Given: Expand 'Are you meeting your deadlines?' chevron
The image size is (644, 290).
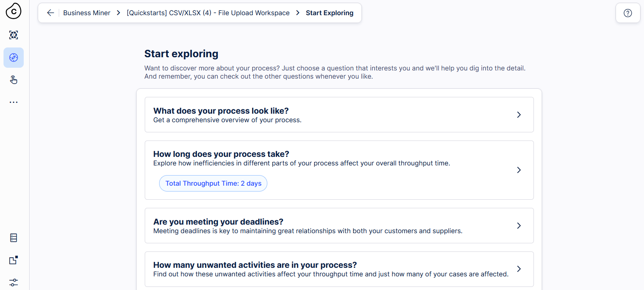Looking at the screenshot, I should (x=519, y=226).
